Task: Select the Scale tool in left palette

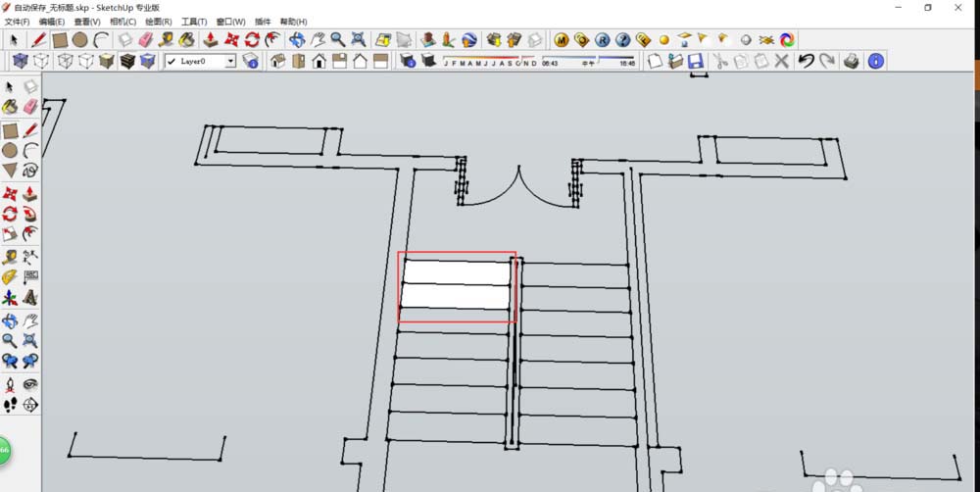Action: (x=10, y=234)
